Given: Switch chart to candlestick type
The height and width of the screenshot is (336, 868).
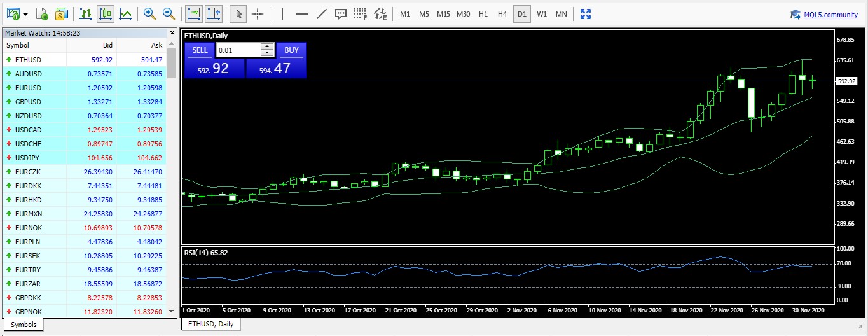Looking at the screenshot, I should pyautogui.click(x=106, y=13).
